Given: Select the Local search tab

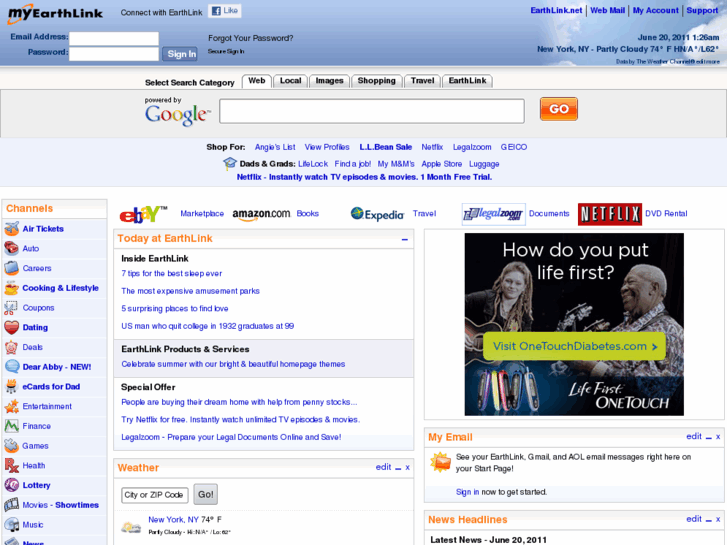Looking at the screenshot, I should [290, 81].
